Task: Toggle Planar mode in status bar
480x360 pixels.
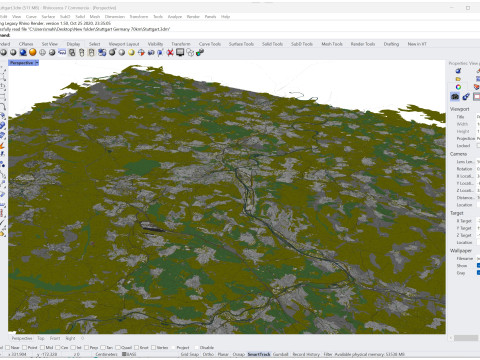Action: click(223, 354)
